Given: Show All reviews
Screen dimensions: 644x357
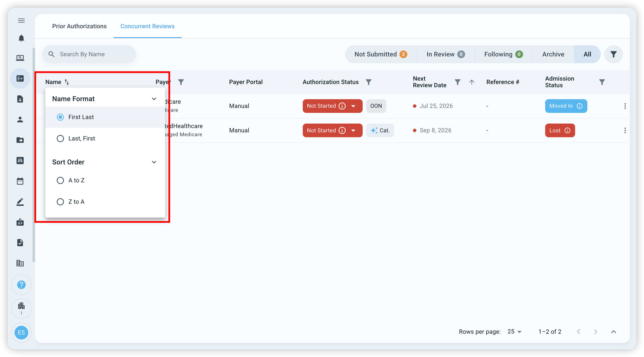Looking at the screenshot, I should [587, 54].
